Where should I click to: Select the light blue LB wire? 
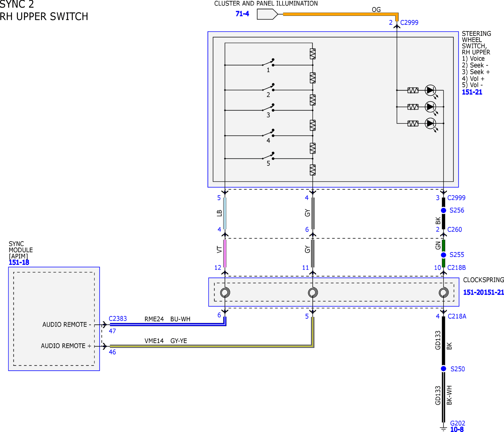point(225,213)
